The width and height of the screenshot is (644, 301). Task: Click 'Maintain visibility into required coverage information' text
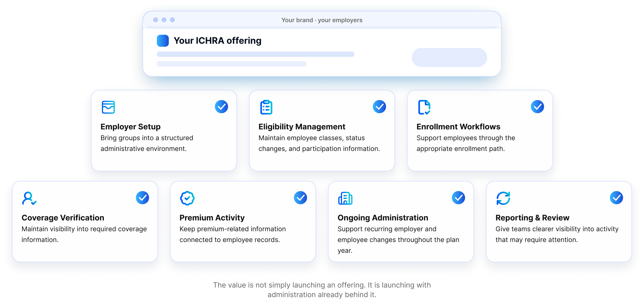pos(84,235)
